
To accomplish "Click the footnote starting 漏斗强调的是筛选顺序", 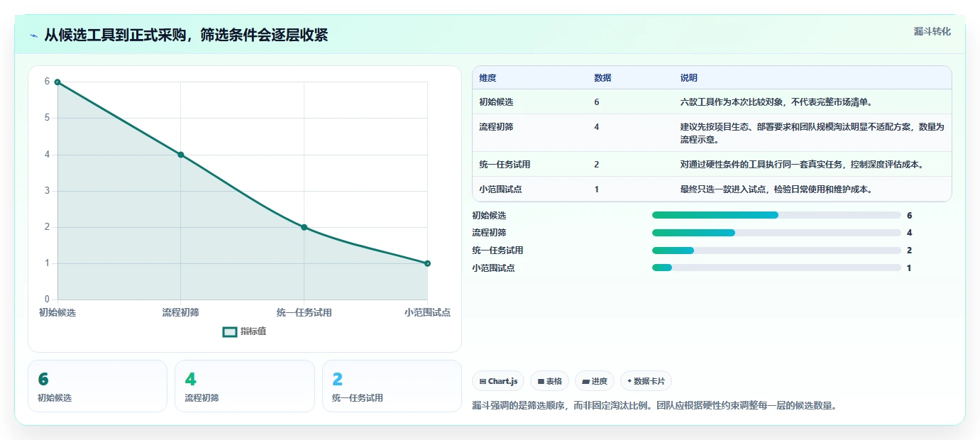I will (x=655, y=406).
